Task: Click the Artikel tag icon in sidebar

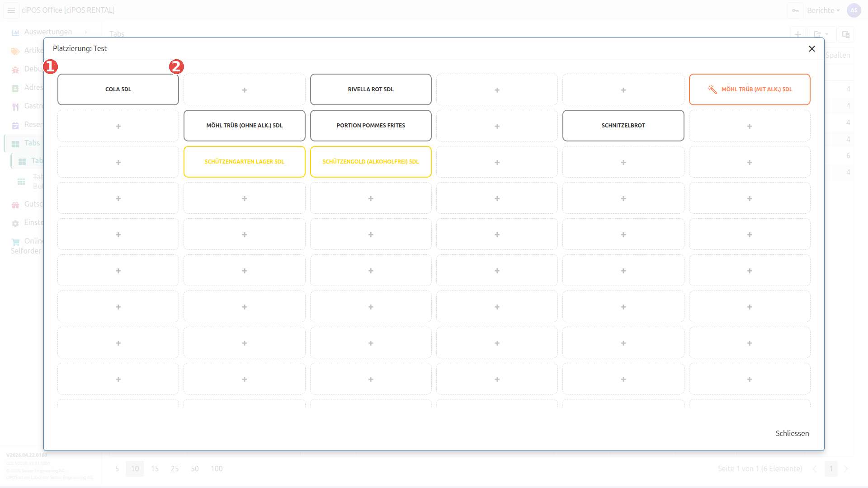Action: (x=15, y=51)
